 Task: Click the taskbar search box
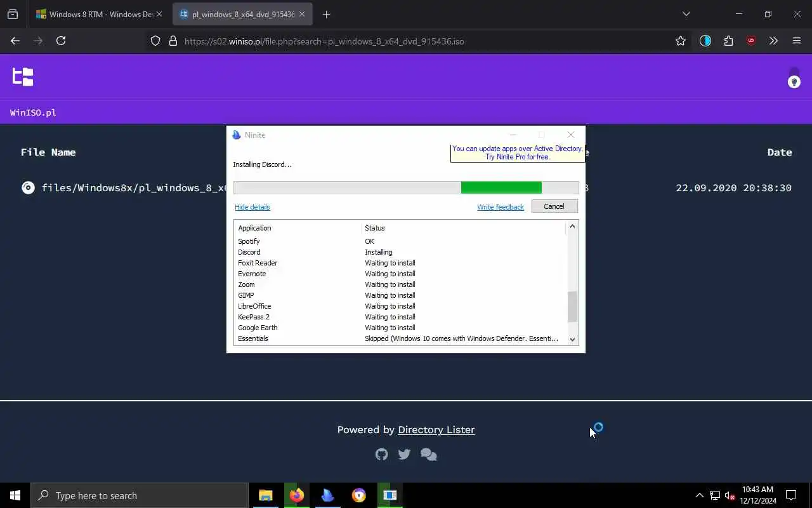point(140,495)
